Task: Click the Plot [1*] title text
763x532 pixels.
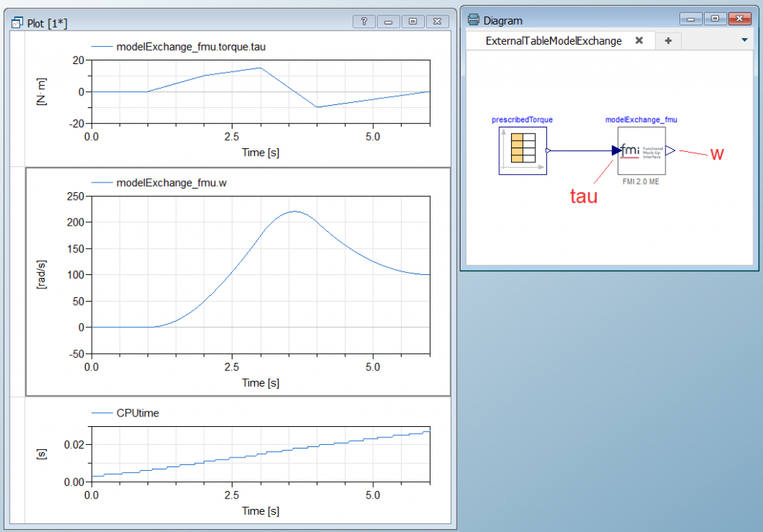Action: [47, 23]
